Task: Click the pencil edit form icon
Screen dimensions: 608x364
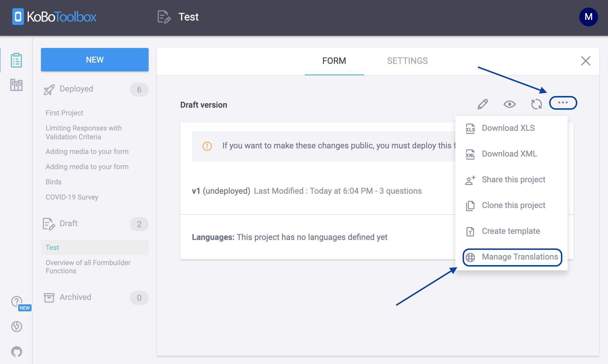Action: [482, 104]
